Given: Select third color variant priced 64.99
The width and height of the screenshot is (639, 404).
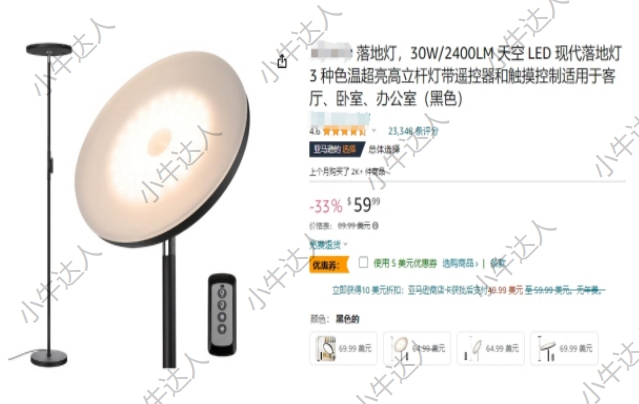Looking at the screenshot, I should (x=491, y=348).
